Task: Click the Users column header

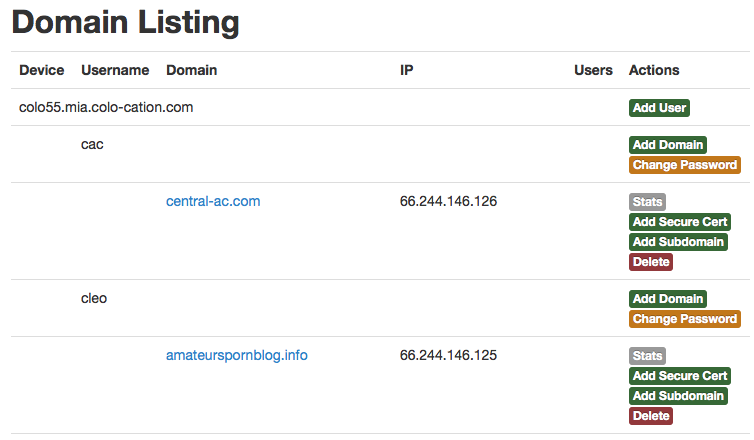Action: [x=593, y=70]
